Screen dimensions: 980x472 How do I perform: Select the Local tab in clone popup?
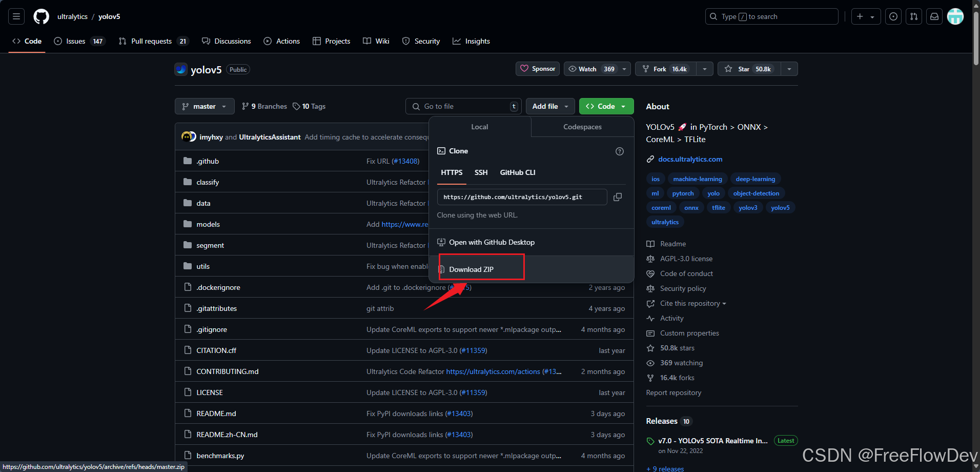[x=480, y=127]
